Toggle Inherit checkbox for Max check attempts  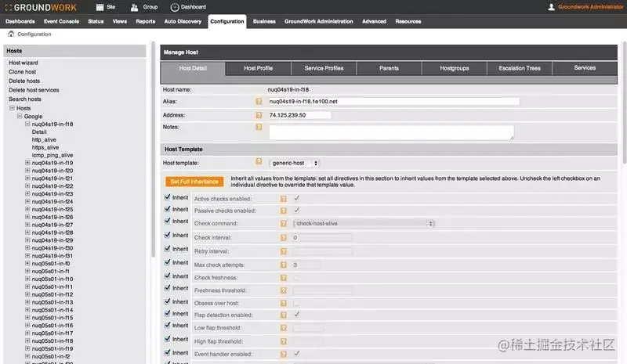[x=168, y=262]
